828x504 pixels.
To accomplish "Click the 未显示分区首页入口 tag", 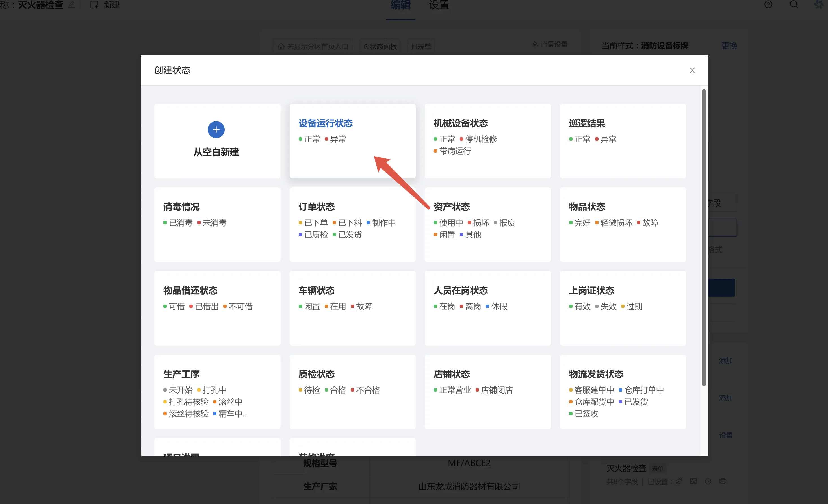I will tap(313, 46).
